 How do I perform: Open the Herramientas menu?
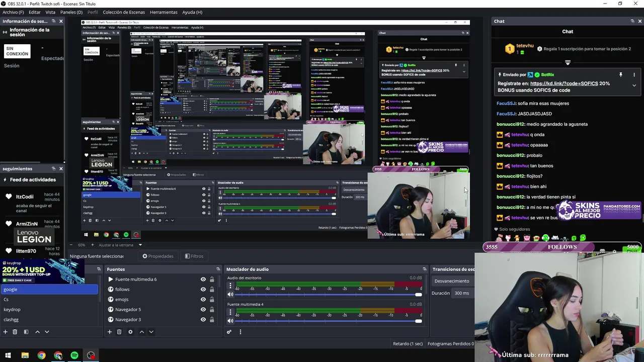[x=164, y=12]
